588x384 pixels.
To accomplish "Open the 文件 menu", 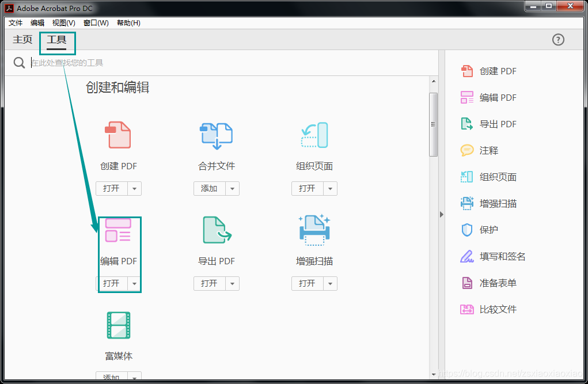I will (16, 23).
